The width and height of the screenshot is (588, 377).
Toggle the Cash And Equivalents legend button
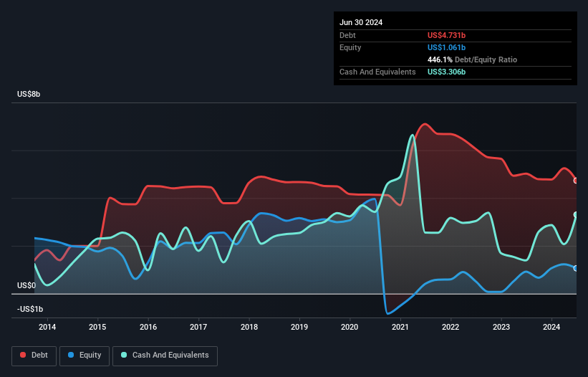point(165,355)
